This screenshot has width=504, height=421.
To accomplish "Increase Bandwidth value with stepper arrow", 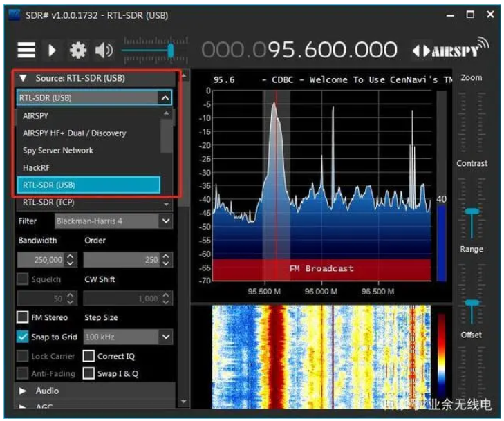I will pyautogui.click(x=70, y=256).
